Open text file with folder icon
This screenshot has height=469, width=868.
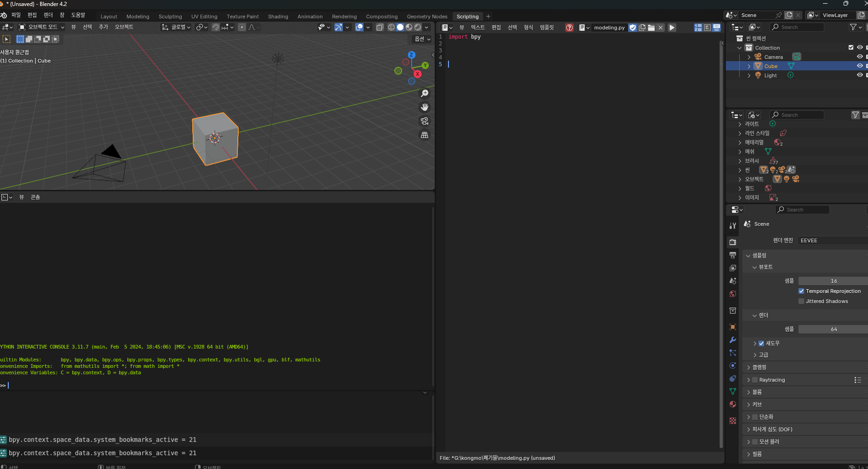(651, 28)
